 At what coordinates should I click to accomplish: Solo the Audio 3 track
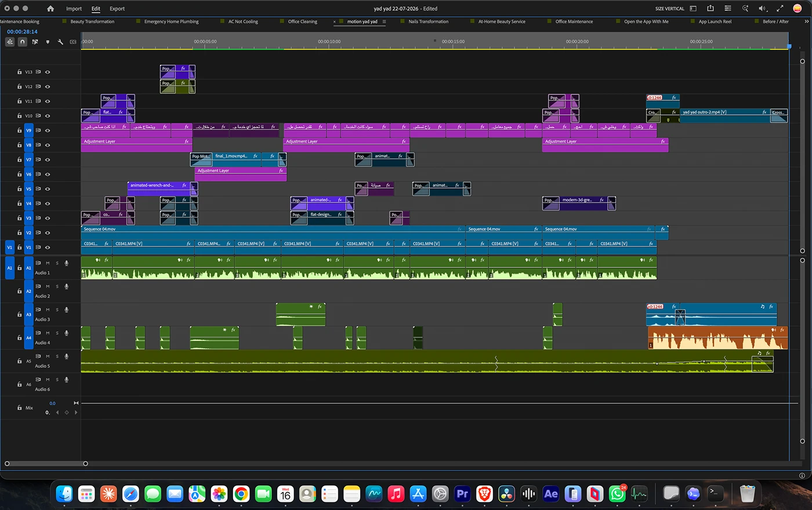57,310
